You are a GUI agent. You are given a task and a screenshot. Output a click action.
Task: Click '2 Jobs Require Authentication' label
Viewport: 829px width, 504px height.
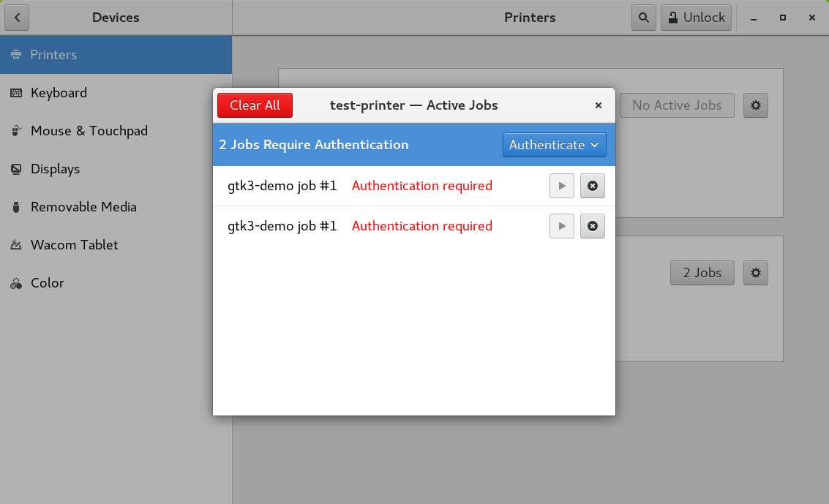(313, 145)
